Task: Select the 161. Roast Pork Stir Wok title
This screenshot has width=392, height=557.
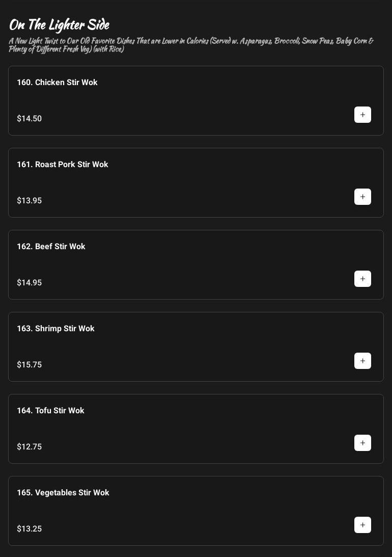Action: (63, 165)
